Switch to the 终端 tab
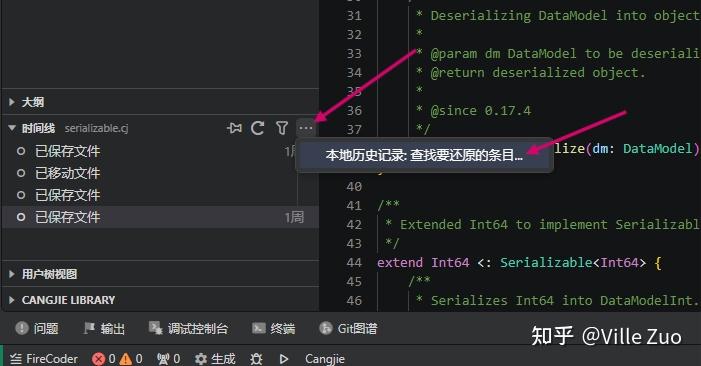The width and height of the screenshot is (701, 366). point(274,328)
